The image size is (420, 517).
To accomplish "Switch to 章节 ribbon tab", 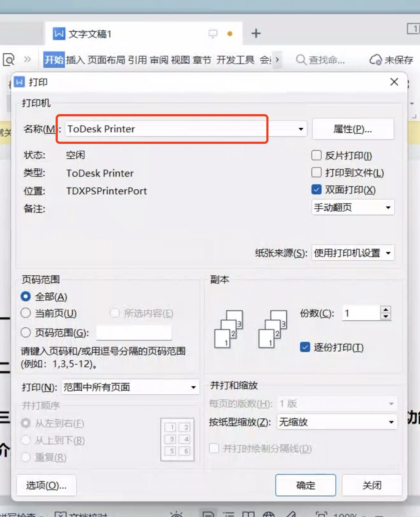I will tap(202, 60).
